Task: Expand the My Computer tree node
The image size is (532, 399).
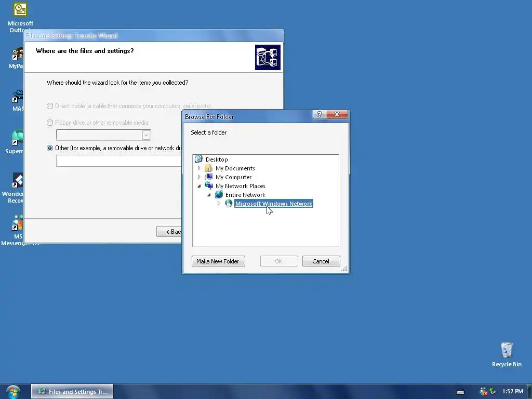Action: point(199,177)
